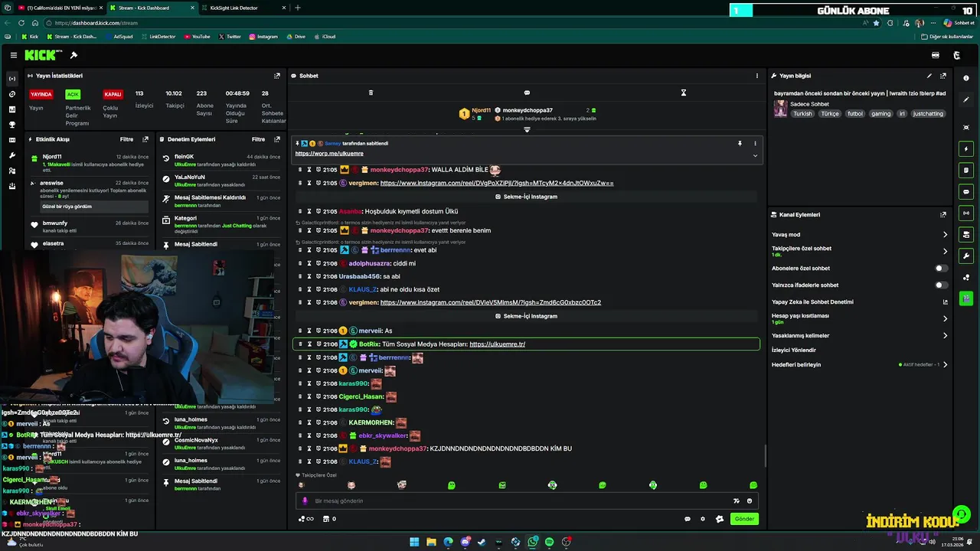
Task: Click the trash icon in chat toolbar
Action: (x=371, y=93)
